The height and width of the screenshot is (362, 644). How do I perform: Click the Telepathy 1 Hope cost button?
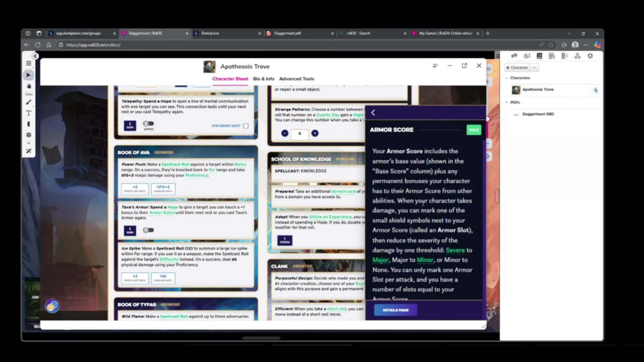click(130, 126)
